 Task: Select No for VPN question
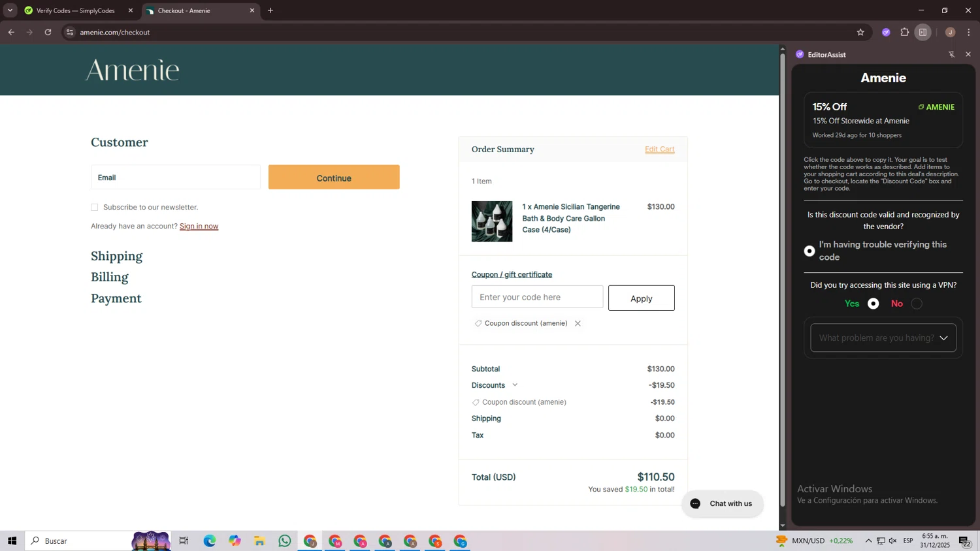coord(917,304)
